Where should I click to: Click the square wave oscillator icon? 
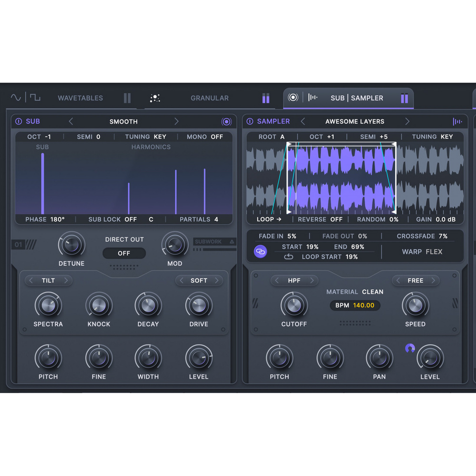35,98
